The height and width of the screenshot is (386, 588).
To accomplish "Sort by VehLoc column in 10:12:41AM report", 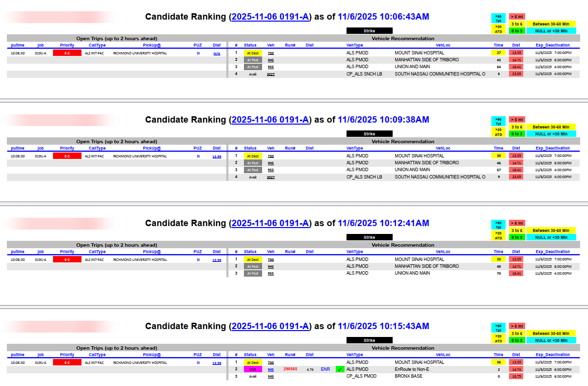I will tap(443, 252).
